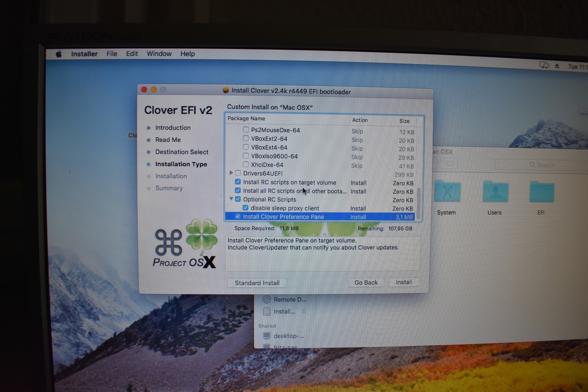Open the Help menu

click(x=188, y=54)
